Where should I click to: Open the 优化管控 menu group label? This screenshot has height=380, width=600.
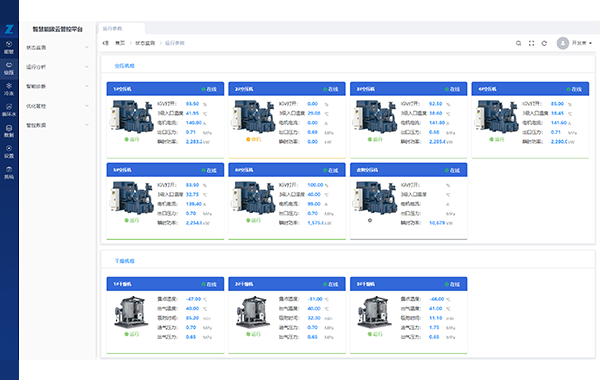(36, 106)
